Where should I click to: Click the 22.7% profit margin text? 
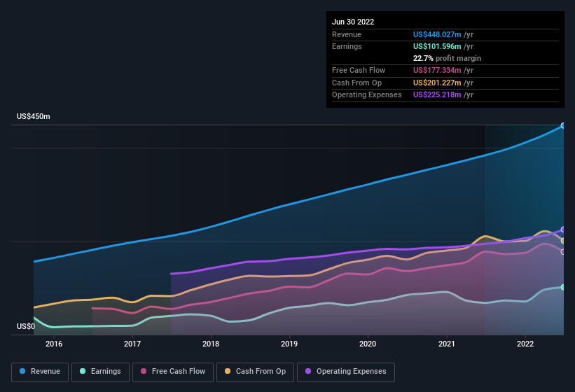coord(447,58)
